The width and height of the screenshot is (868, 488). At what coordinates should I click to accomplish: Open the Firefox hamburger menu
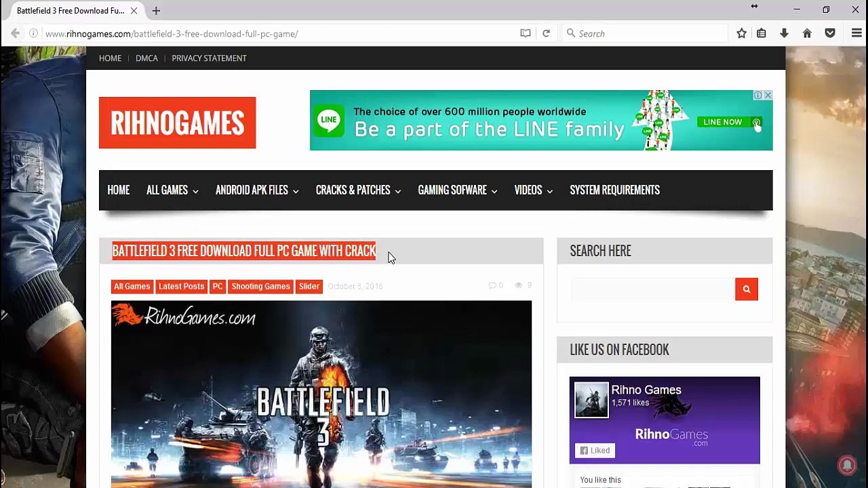point(856,33)
